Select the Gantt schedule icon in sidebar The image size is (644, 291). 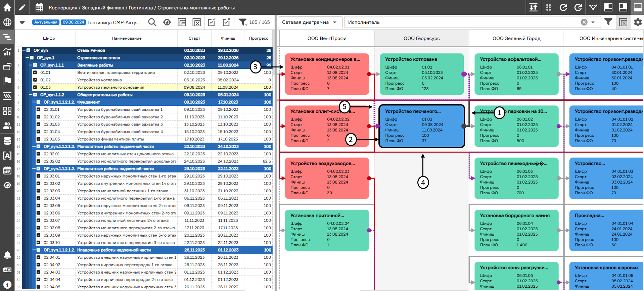pos(7,37)
